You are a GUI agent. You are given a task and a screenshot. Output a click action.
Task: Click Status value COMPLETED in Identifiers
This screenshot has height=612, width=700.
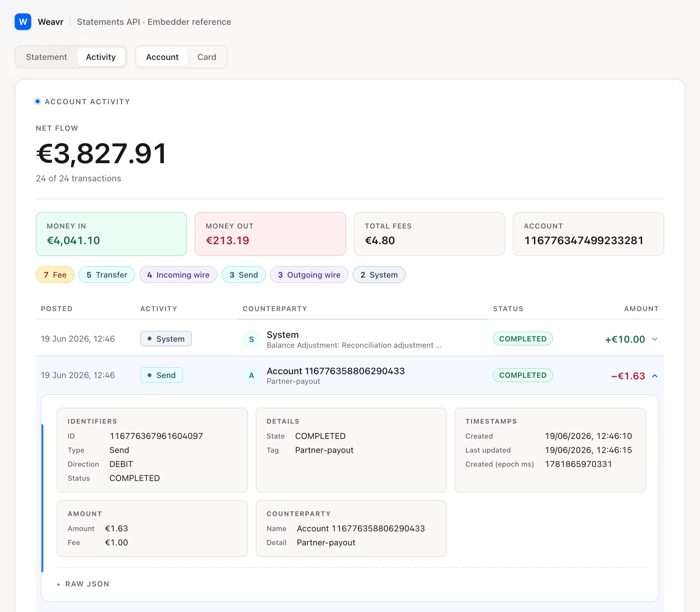tap(135, 478)
